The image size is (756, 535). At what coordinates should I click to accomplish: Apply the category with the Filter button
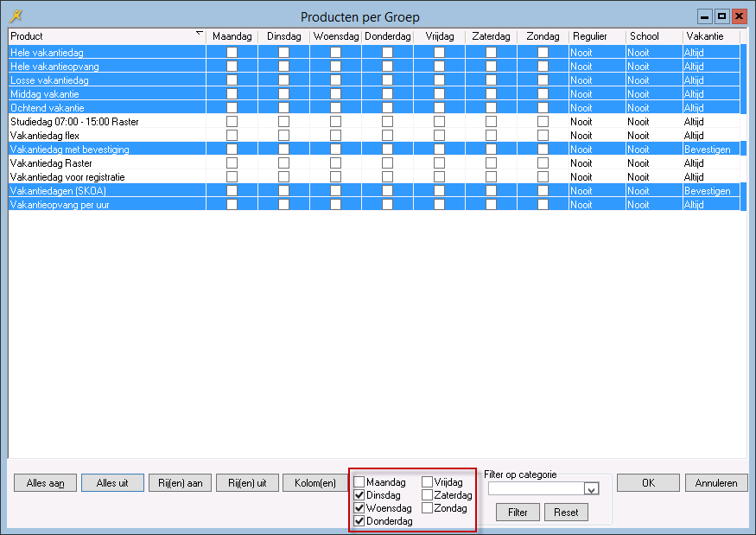coord(518,513)
